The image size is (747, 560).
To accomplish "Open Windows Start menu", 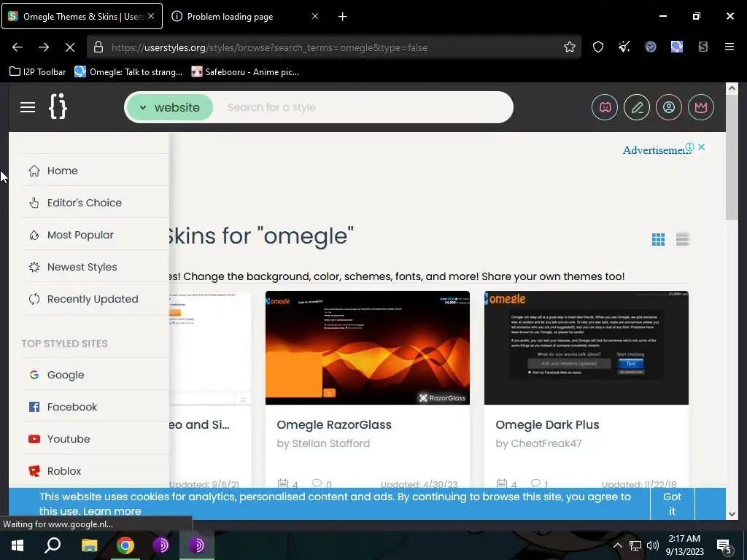I will click(18, 545).
